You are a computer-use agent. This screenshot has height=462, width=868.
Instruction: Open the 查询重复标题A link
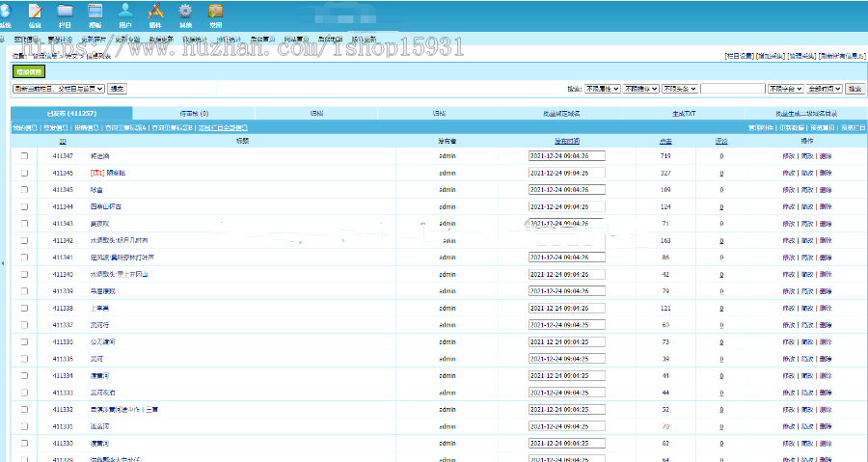(x=125, y=128)
